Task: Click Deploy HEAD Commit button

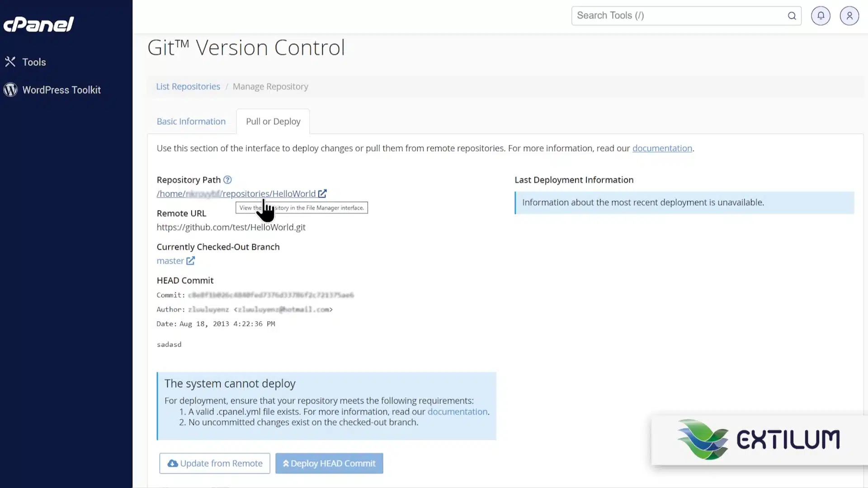Action: click(329, 464)
